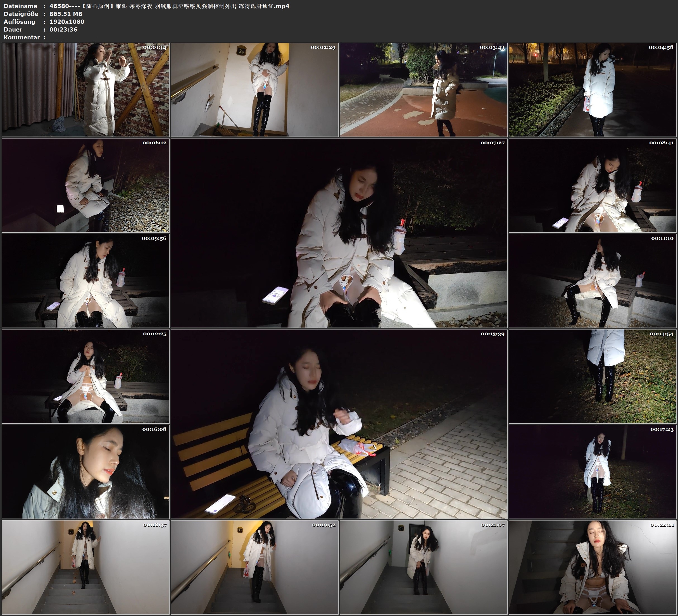Image resolution: width=678 pixels, height=616 pixels.
Task: Open the thumbnail at 00:12:25
Action: (x=85, y=376)
